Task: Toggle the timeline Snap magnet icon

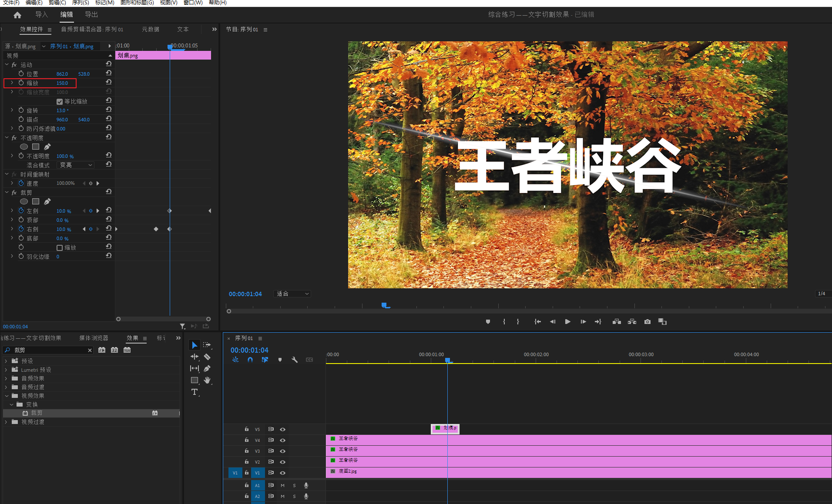Action: pyautogui.click(x=250, y=360)
